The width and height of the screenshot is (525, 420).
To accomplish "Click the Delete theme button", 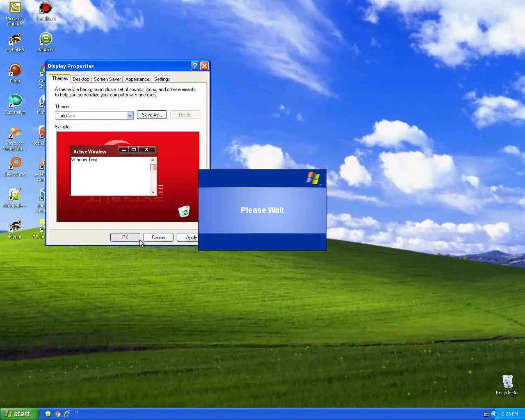I will point(185,115).
